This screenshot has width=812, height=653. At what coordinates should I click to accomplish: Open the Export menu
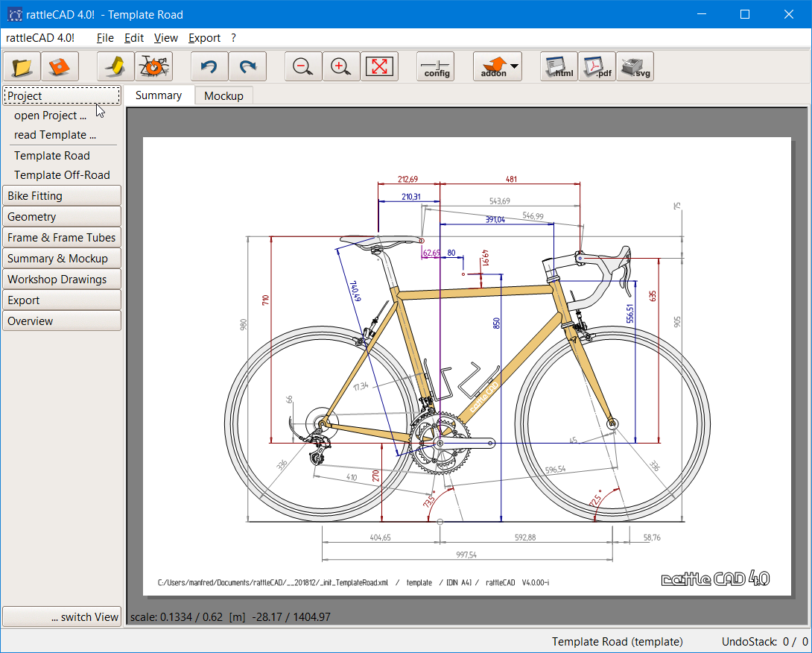[204, 38]
